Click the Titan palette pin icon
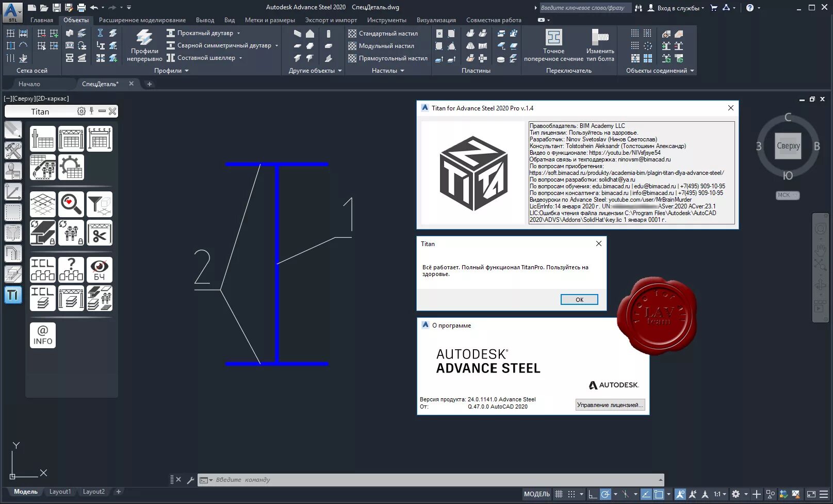The image size is (833, 504). (x=92, y=111)
